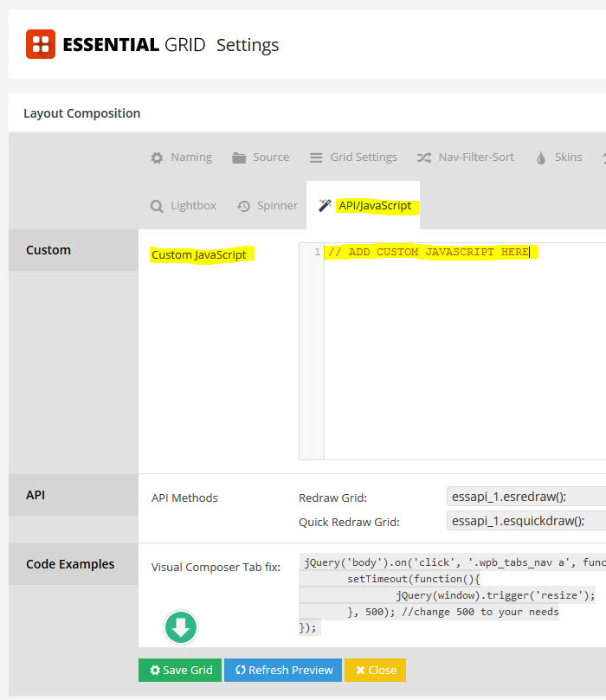Click the API Methods label
The height and width of the screenshot is (700, 606).
184,498
